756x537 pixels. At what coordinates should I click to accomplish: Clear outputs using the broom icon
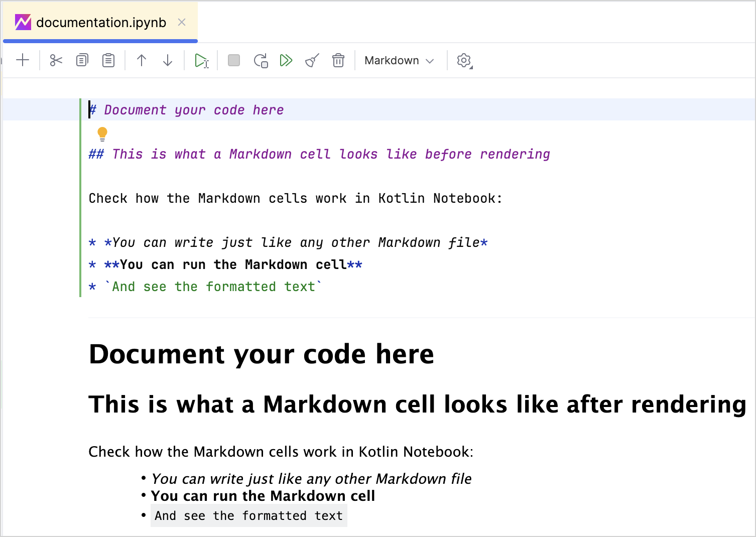tap(311, 60)
